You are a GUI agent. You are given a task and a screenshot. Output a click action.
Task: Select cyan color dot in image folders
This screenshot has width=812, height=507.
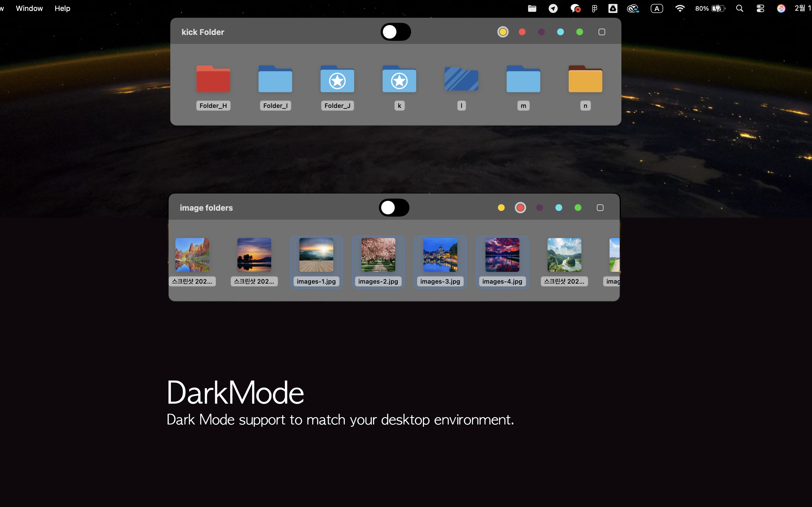559,208
